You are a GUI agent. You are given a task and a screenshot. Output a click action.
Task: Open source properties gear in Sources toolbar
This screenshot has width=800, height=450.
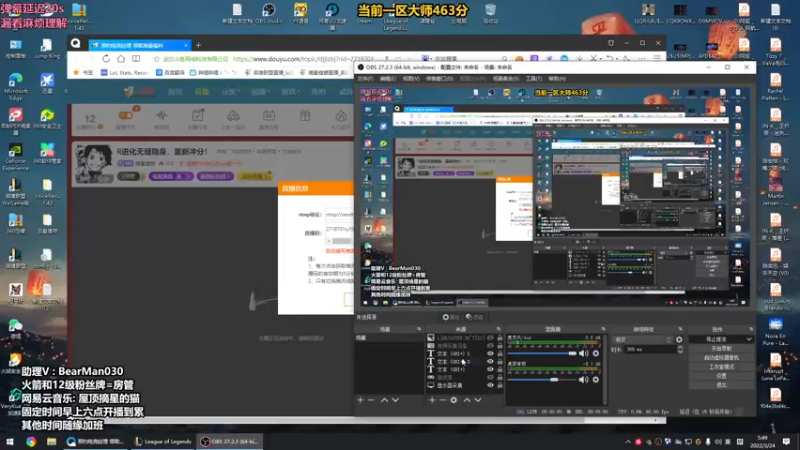pyautogui.click(x=454, y=400)
